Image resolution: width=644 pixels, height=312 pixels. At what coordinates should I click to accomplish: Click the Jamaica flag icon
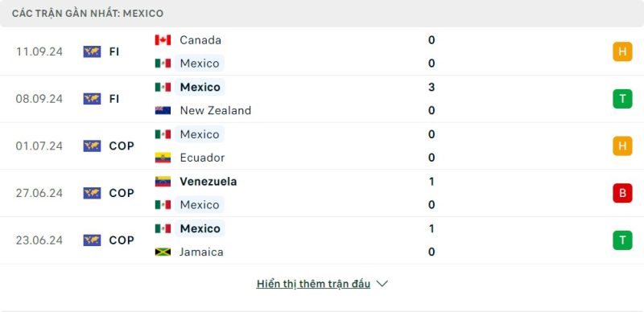[163, 252]
